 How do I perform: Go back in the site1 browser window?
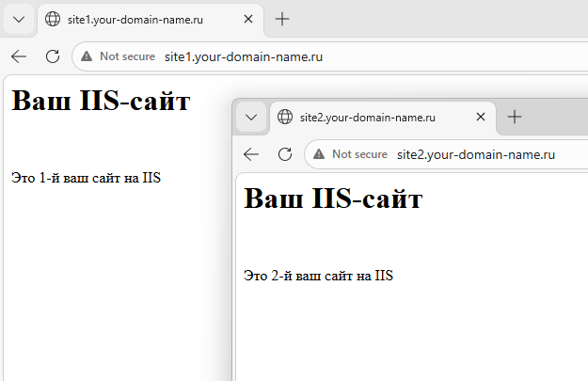19,56
